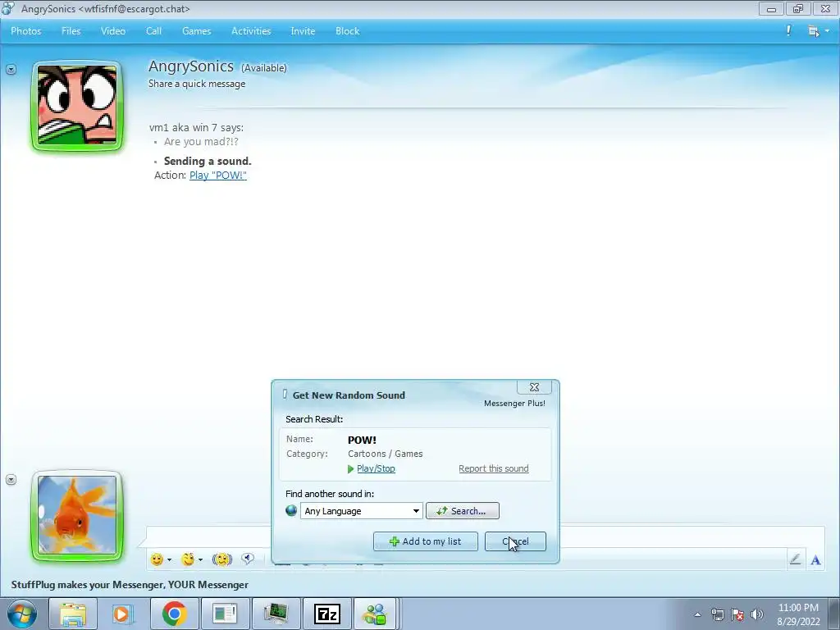The width and height of the screenshot is (840, 630).
Task: Click Invite in the toolbar
Action: (303, 31)
